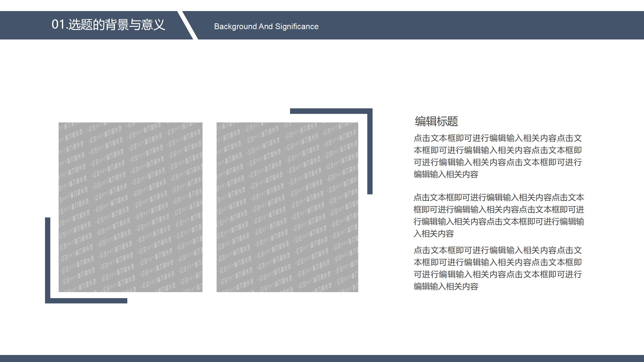
Task: Select the left gray image placeholder
Action: tap(131, 207)
